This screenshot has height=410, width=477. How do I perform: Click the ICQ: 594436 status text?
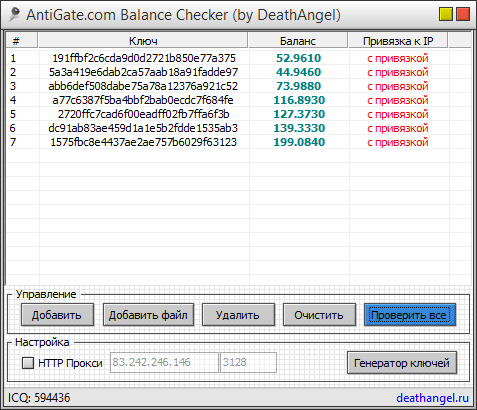(x=39, y=398)
